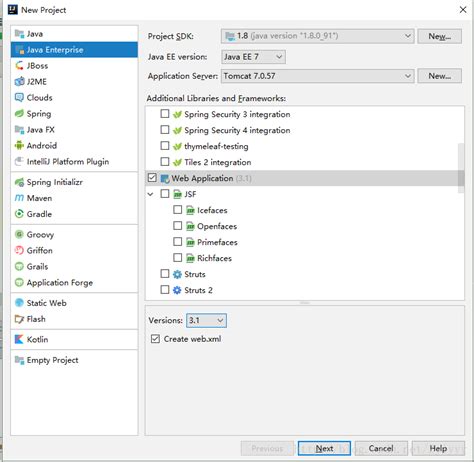Click the JBoss icon
The height and width of the screenshot is (462, 474).
coord(19,66)
